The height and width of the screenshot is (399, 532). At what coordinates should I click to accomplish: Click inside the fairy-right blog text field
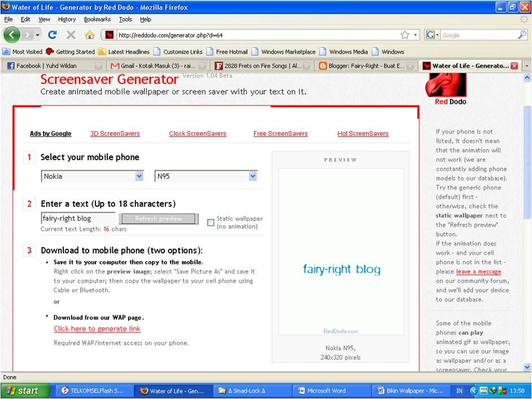tap(76, 218)
